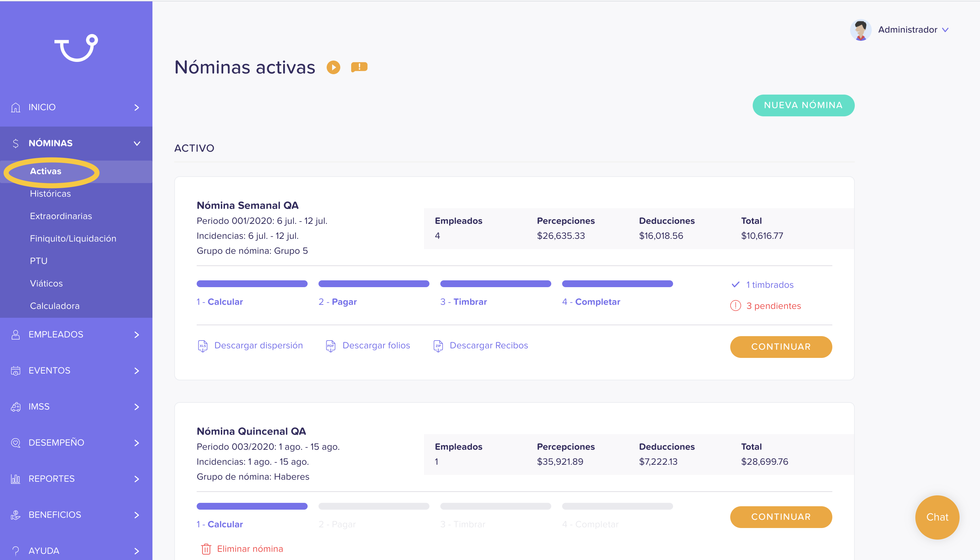The image size is (980, 560).
Task: Click the orange play tutorial icon
Action: pyautogui.click(x=333, y=67)
